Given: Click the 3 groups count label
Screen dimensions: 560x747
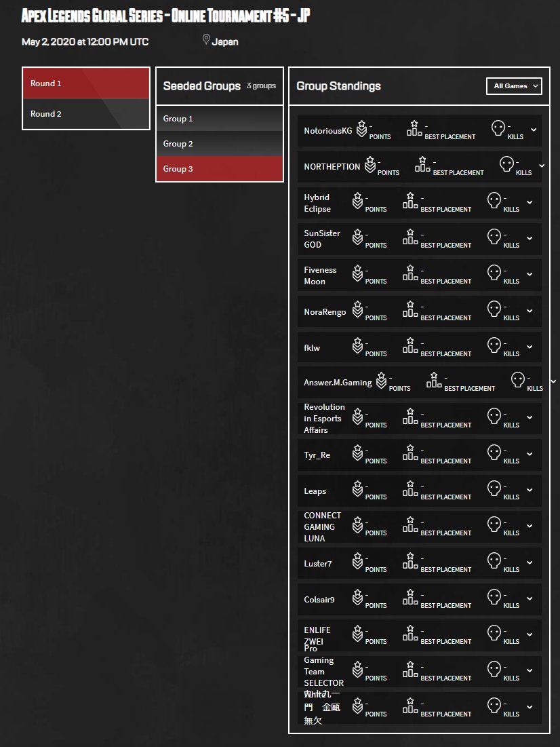Looking at the screenshot, I should coord(261,85).
